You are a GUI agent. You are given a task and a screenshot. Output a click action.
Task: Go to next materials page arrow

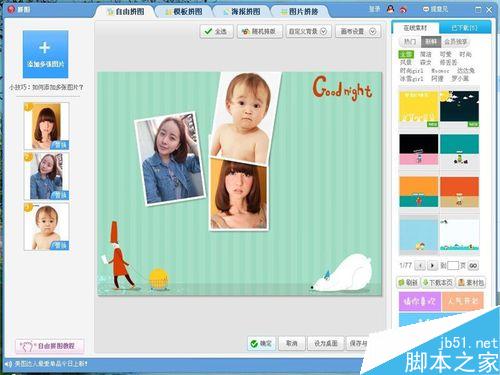(x=432, y=266)
